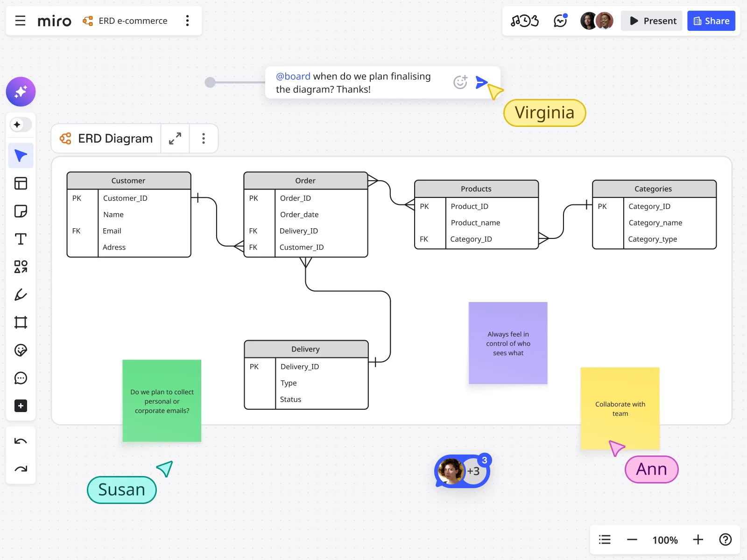Select the frame tool
The width and height of the screenshot is (747, 560).
[21, 322]
